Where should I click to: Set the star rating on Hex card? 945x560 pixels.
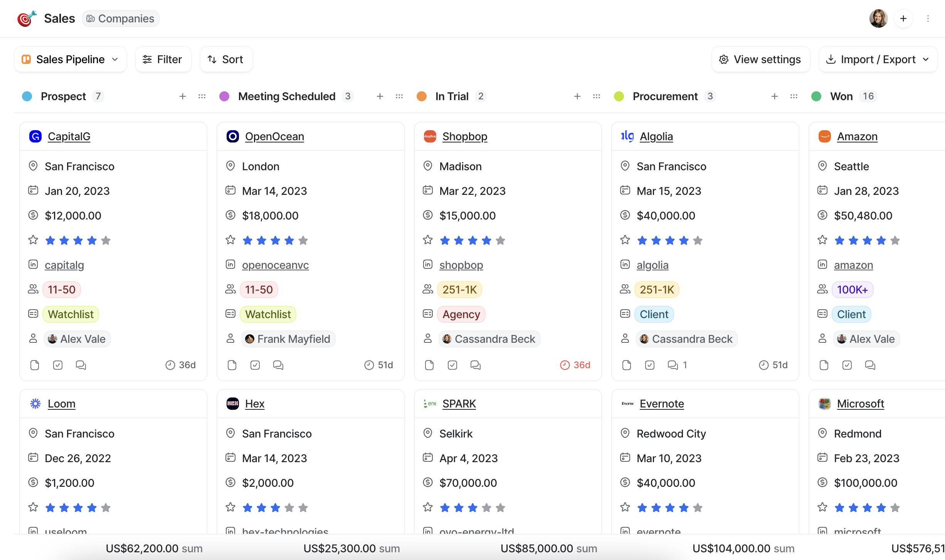click(275, 508)
